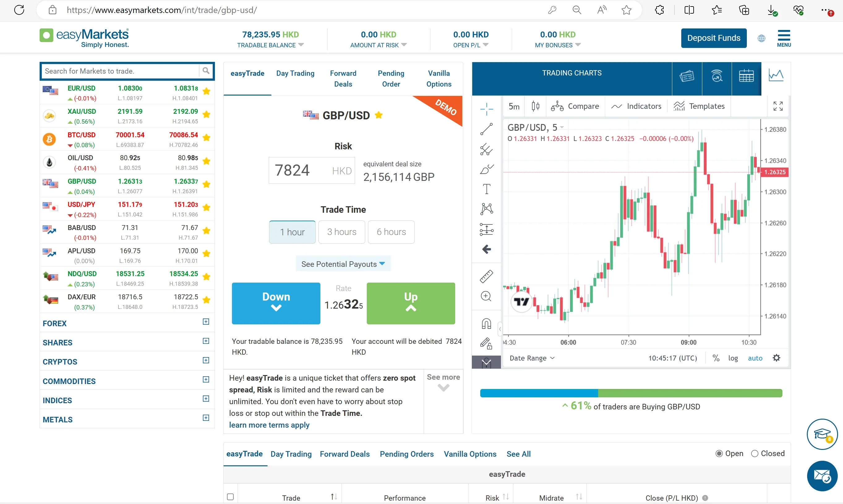The height and width of the screenshot is (504, 843).
Task: Expand the INDICES category
Action: pyautogui.click(x=206, y=399)
